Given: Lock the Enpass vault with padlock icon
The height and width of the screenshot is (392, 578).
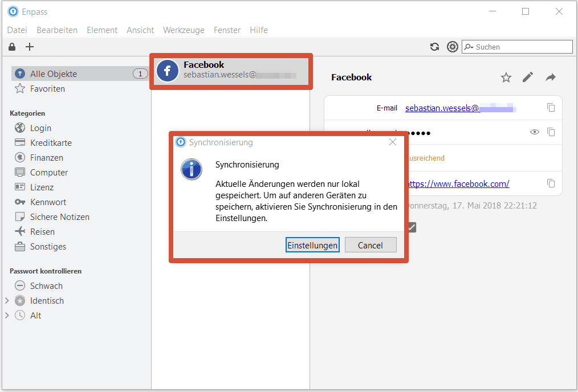Looking at the screenshot, I should pyautogui.click(x=12, y=47).
